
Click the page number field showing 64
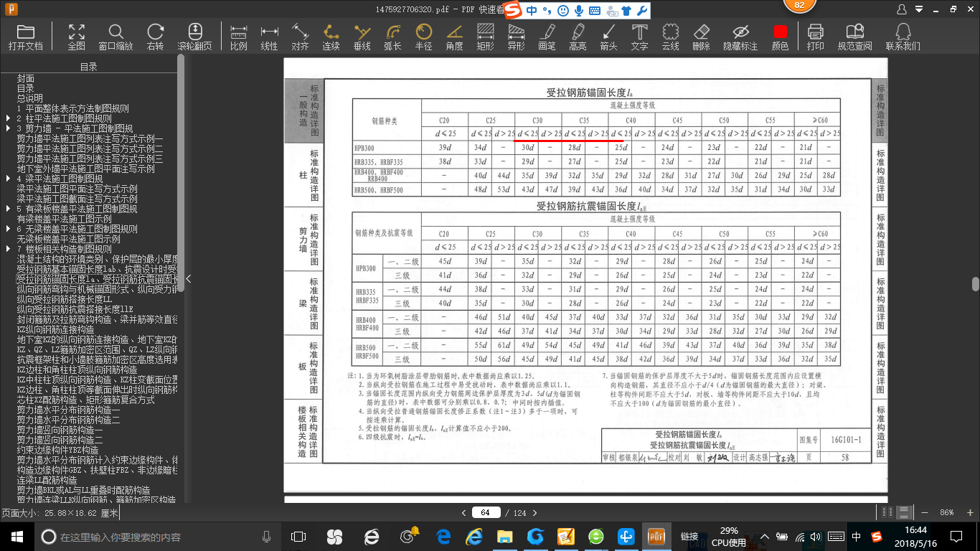point(486,513)
